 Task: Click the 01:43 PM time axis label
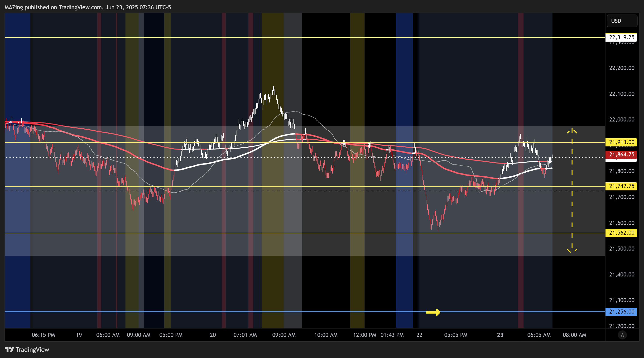[x=392, y=335]
